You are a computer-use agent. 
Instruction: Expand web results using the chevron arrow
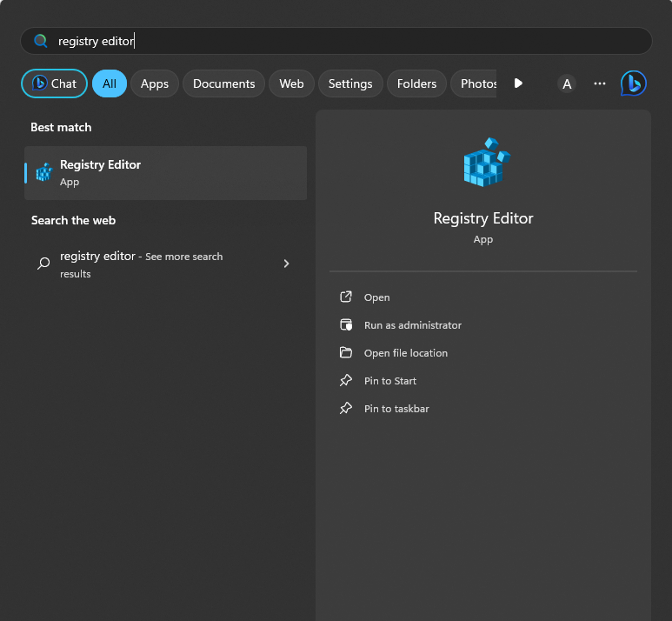[x=286, y=264]
